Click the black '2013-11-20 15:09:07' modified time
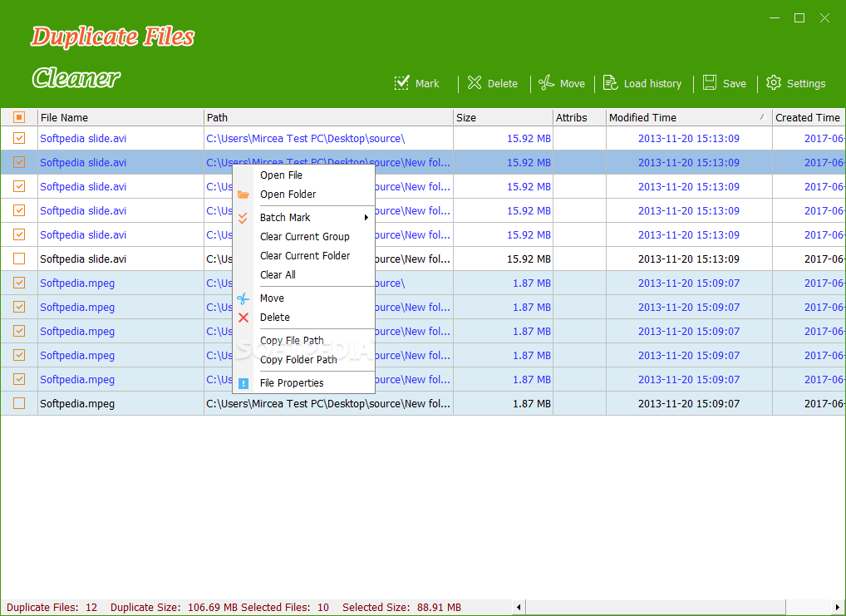 [688, 404]
